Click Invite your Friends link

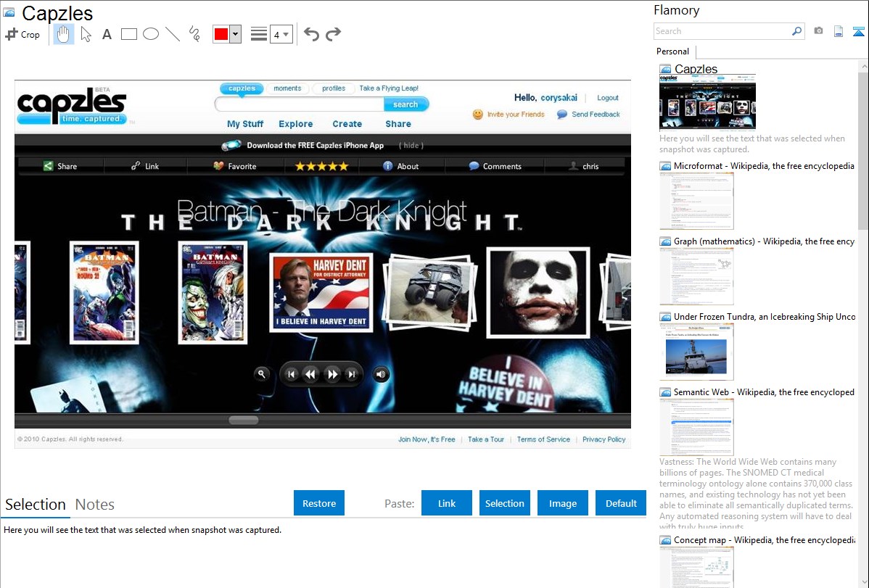click(516, 115)
